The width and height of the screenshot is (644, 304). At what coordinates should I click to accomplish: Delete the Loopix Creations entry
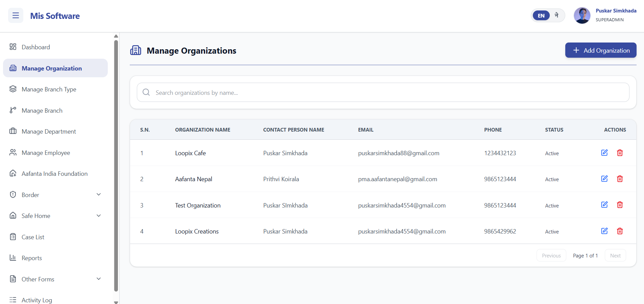click(620, 231)
